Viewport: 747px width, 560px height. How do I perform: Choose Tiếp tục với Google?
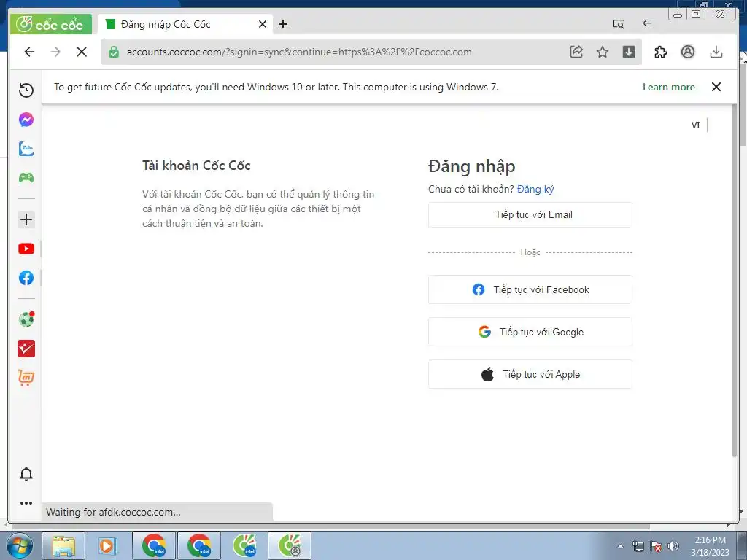point(530,332)
